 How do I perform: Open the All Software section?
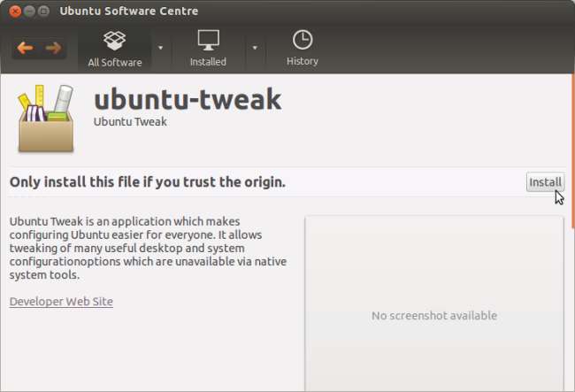click(x=115, y=49)
